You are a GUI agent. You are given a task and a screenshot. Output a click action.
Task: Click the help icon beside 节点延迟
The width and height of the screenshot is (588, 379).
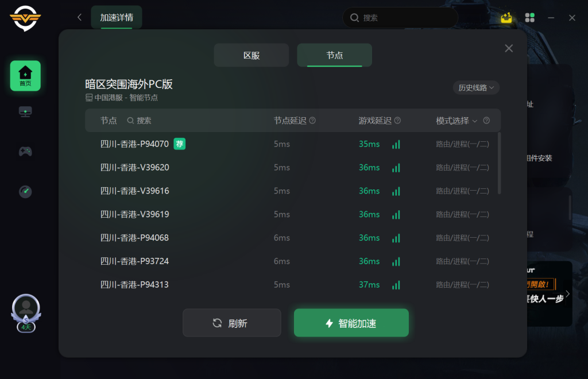coord(312,121)
